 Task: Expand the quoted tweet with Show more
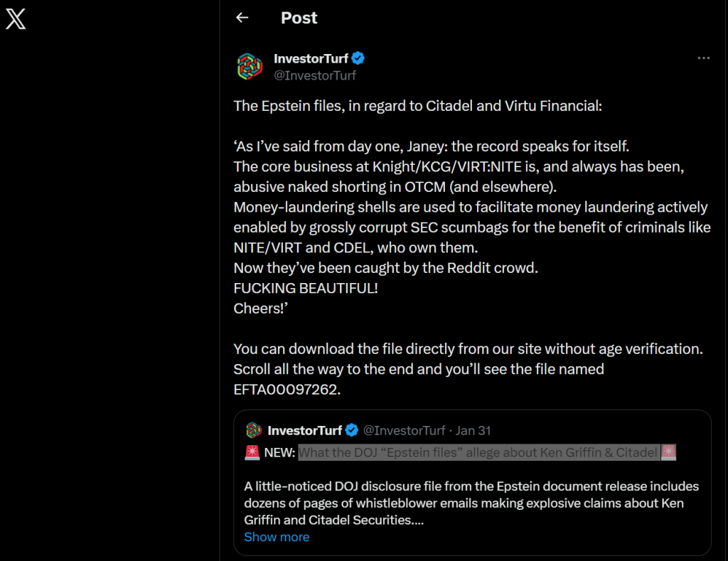point(277,537)
